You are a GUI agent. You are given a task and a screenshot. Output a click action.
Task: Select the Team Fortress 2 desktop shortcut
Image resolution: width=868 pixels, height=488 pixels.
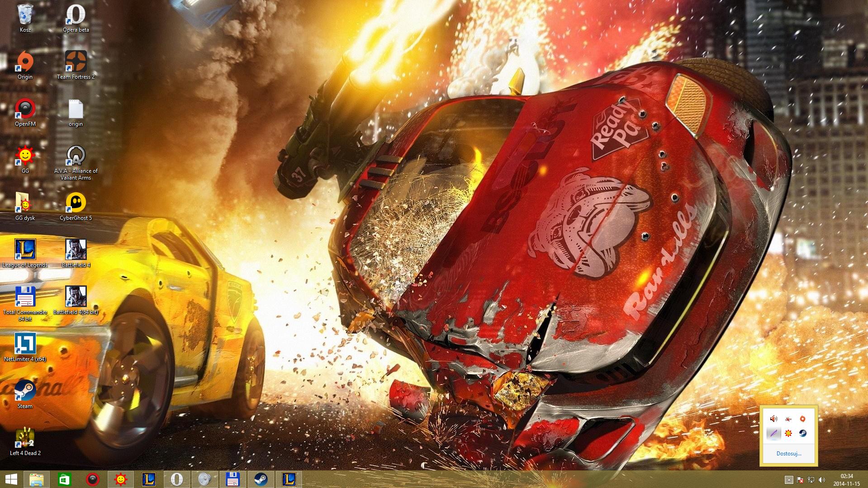76,66
